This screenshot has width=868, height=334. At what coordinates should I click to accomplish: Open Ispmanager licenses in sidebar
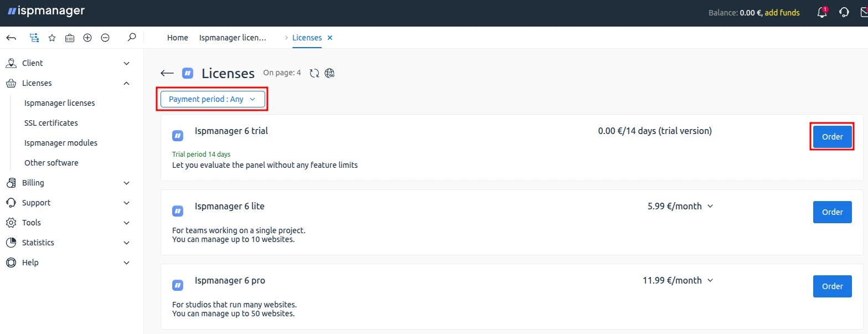coord(60,103)
